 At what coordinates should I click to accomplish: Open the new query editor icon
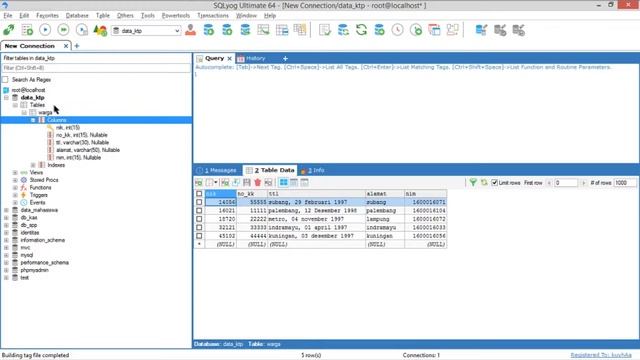point(27,30)
